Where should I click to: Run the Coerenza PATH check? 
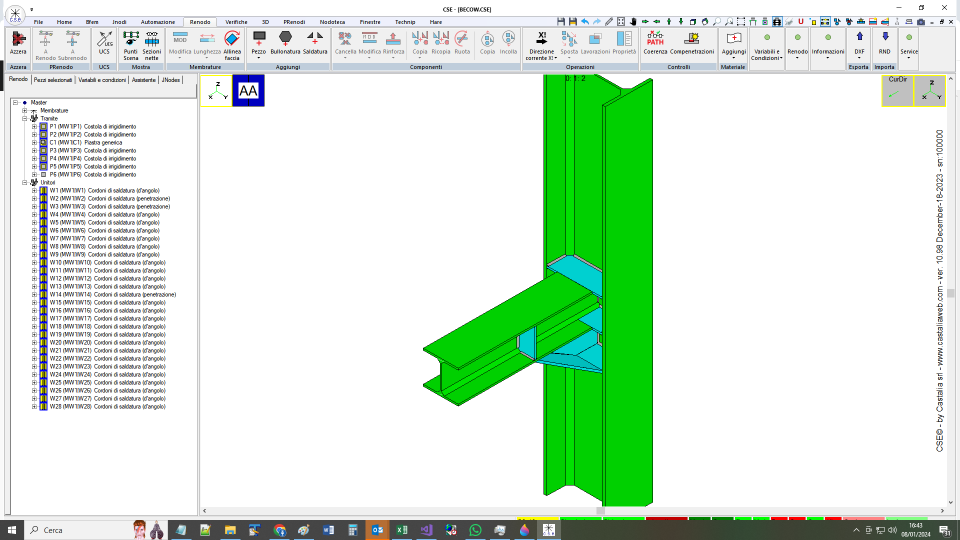pyautogui.click(x=655, y=44)
